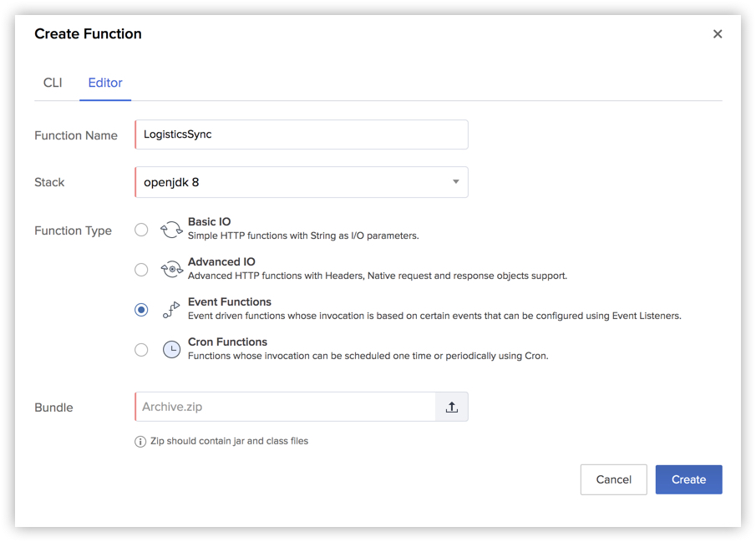Focus the Function Name input field
The width and height of the screenshot is (756, 542).
click(x=302, y=134)
